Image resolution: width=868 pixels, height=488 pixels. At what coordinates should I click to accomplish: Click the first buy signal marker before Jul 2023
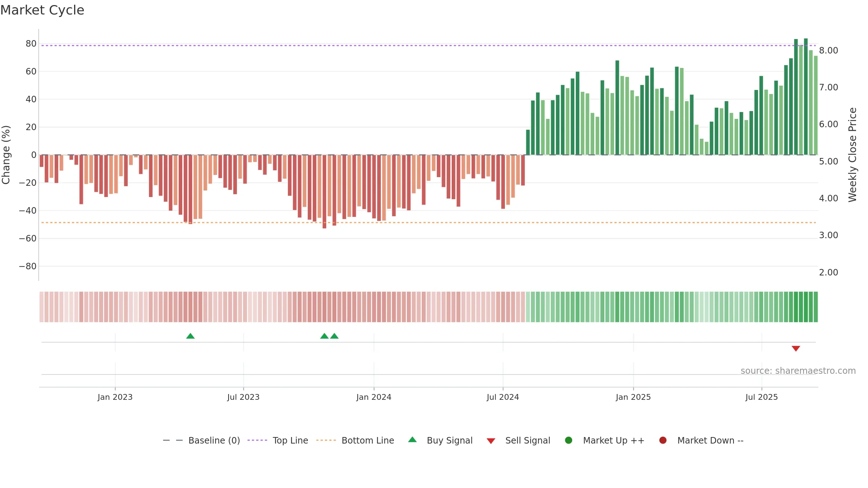coord(190,336)
